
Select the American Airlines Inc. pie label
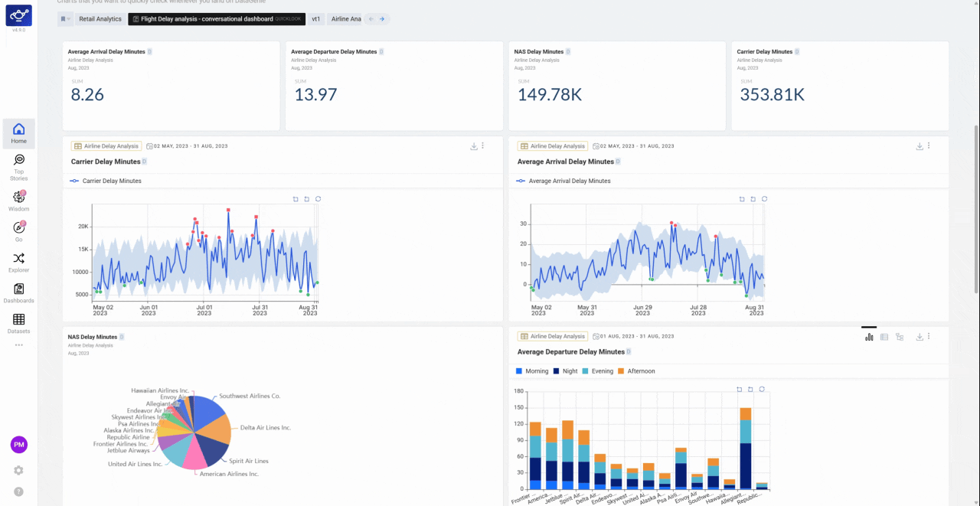(x=229, y=474)
